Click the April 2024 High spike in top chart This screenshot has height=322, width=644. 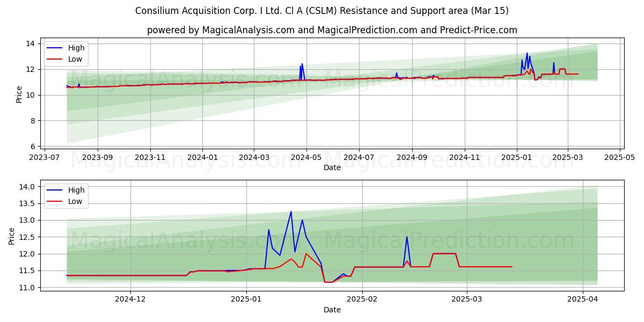(302, 64)
